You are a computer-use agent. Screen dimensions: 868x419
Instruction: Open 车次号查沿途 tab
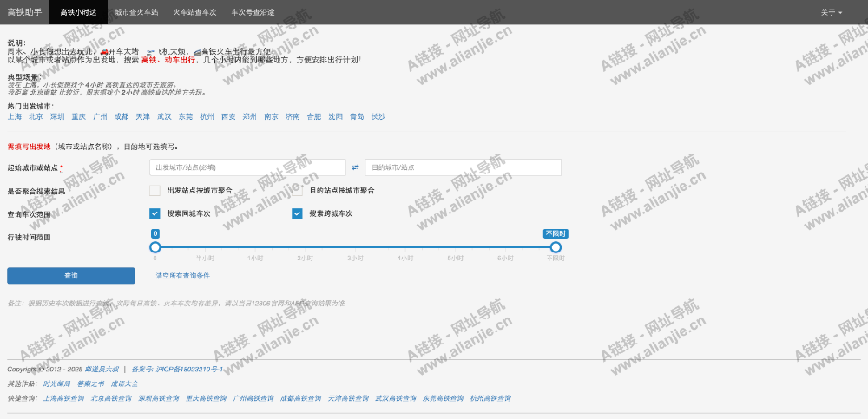coord(253,12)
